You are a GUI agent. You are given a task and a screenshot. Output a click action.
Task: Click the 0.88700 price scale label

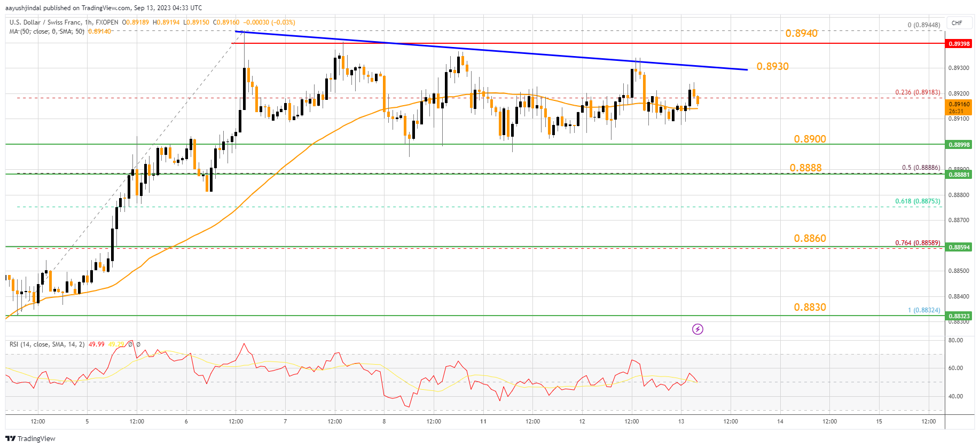click(958, 220)
